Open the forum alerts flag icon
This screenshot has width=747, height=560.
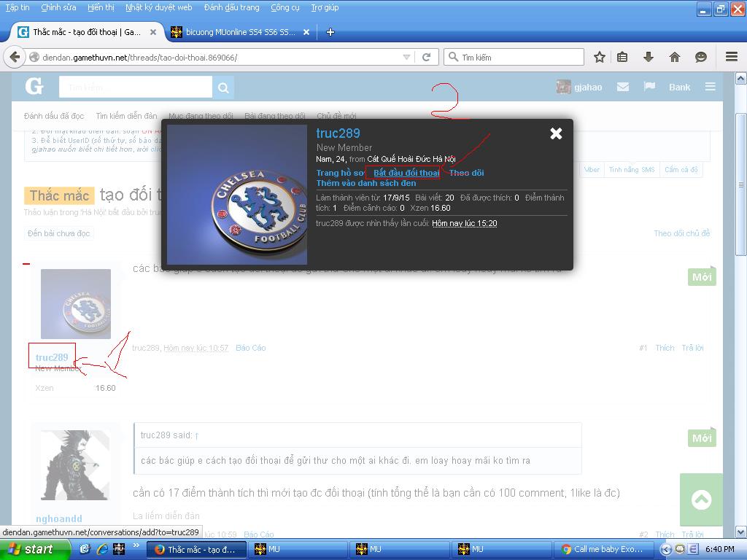[649, 87]
